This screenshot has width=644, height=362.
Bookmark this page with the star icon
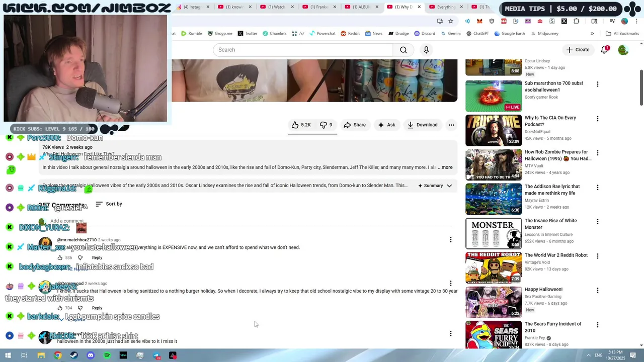click(451, 21)
